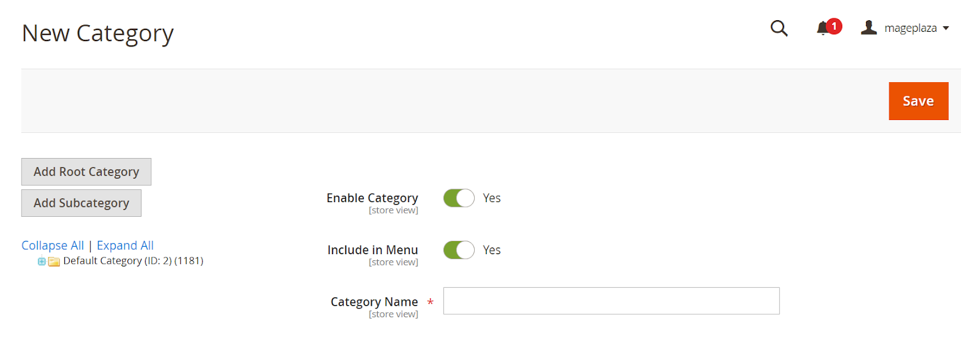Select Default Category (ID: 2) in tree
The image size is (980, 343).
[133, 261]
